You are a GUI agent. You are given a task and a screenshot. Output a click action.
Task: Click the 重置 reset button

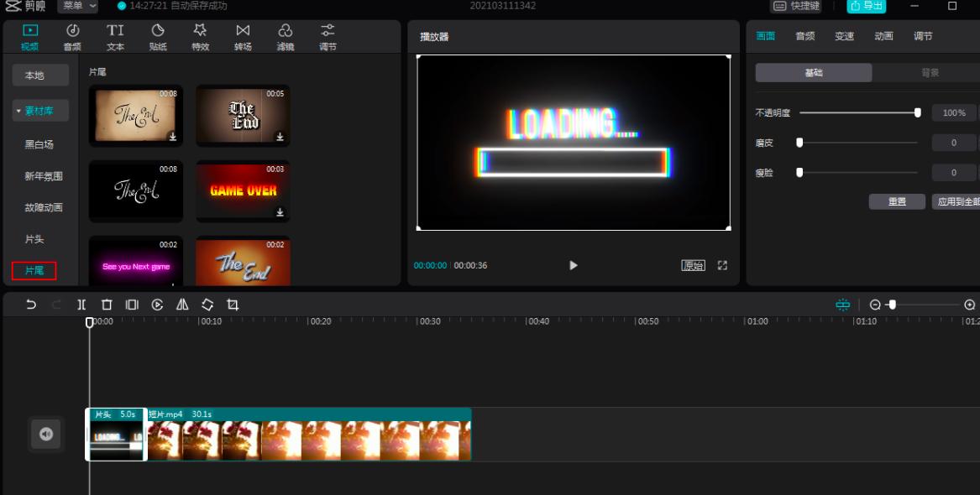click(x=897, y=202)
